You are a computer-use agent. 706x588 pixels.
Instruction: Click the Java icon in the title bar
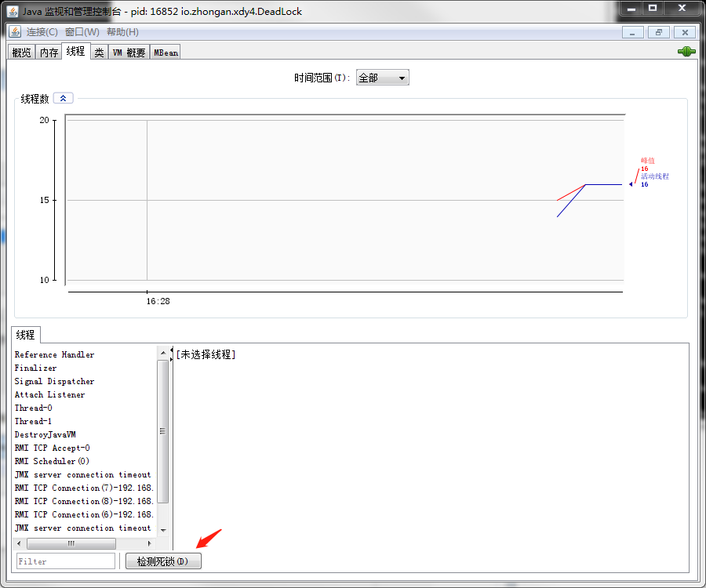pos(13,11)
